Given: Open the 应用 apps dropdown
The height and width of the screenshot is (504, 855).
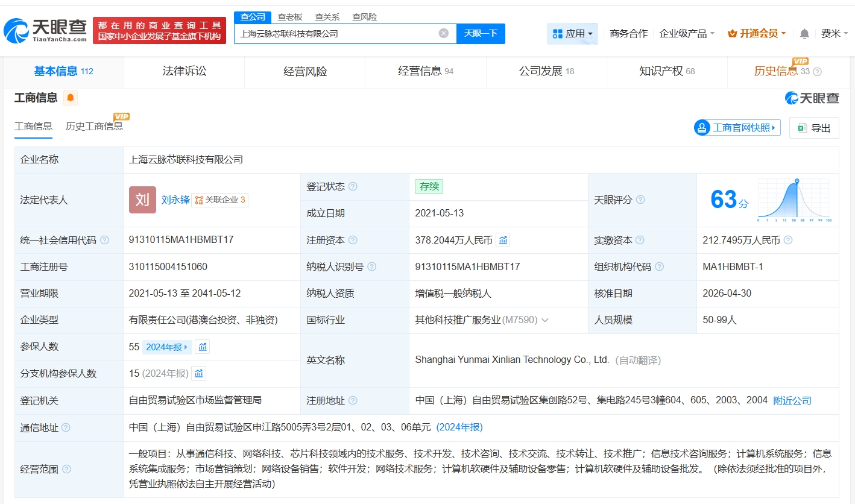Looking at the screenshot, I should (x=572, y=34).
